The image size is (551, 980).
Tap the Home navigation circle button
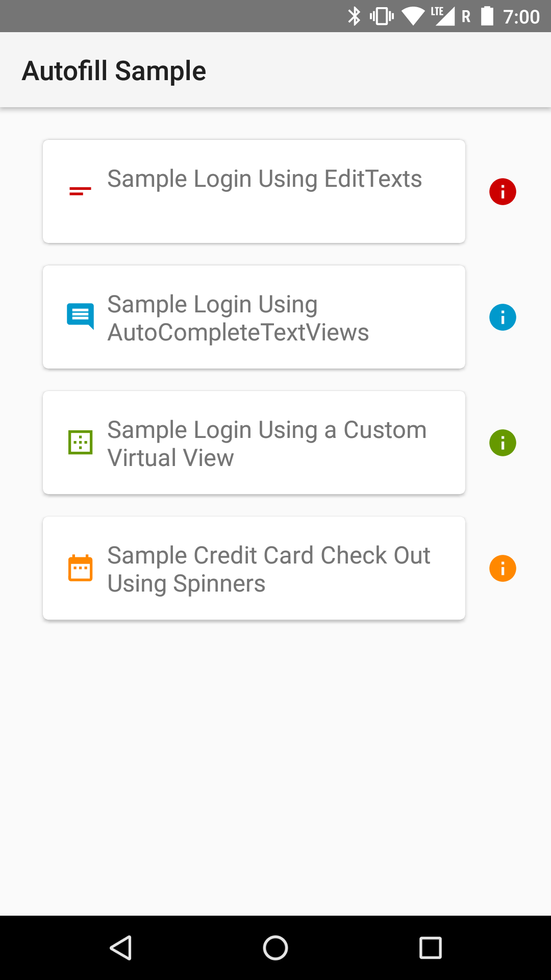coord(275,948)
